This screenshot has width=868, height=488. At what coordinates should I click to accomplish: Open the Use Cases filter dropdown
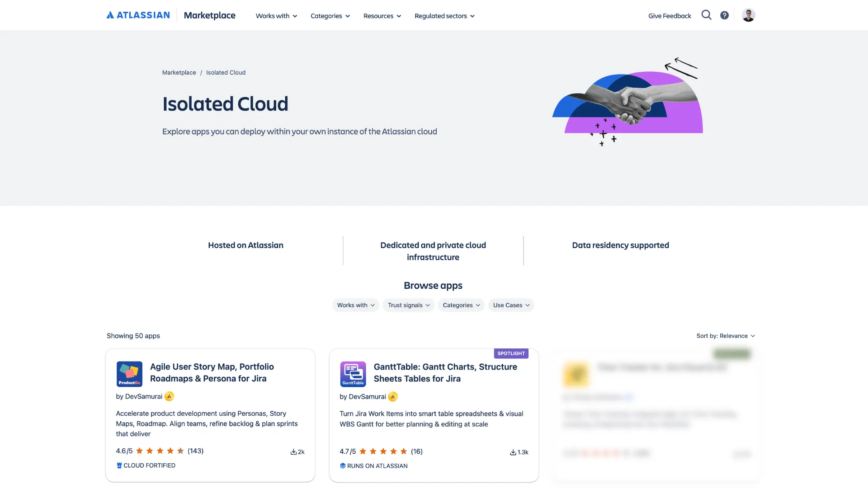pyautogui.click(x=511, y=305)
